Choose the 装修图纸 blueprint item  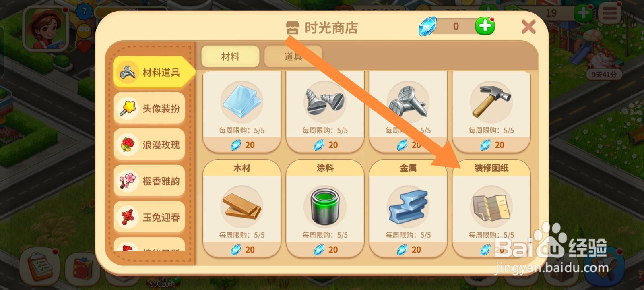pos(491,208)
